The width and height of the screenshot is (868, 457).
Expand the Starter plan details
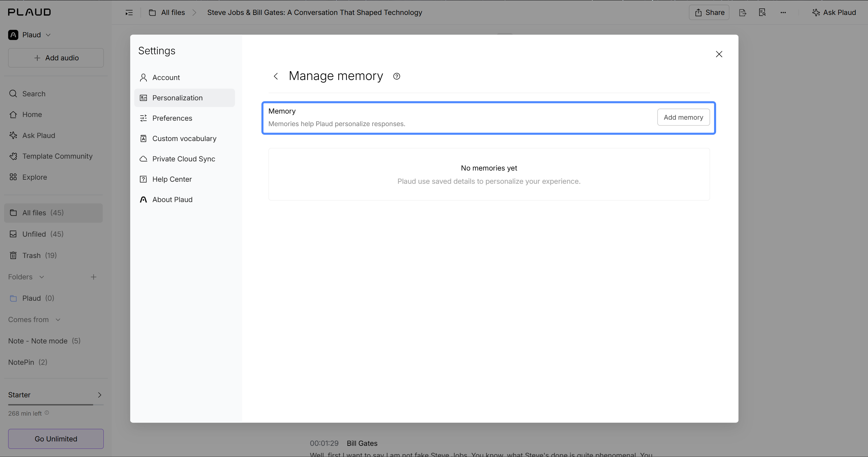click(100, 395)
